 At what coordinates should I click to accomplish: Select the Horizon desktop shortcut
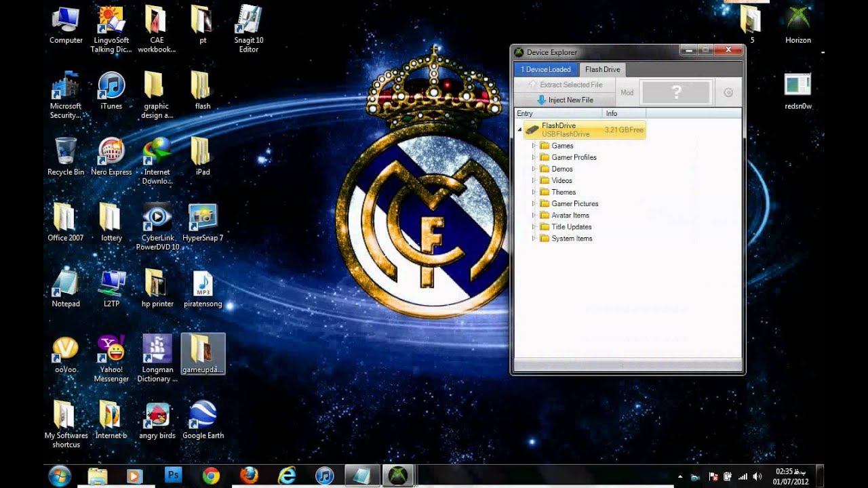point(797,25)
